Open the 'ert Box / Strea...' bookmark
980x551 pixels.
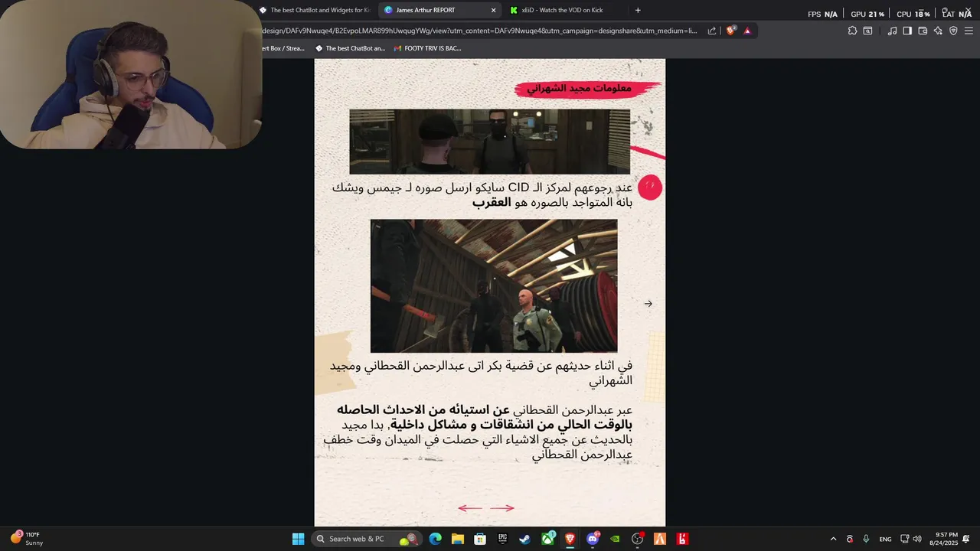pos(283,48)
